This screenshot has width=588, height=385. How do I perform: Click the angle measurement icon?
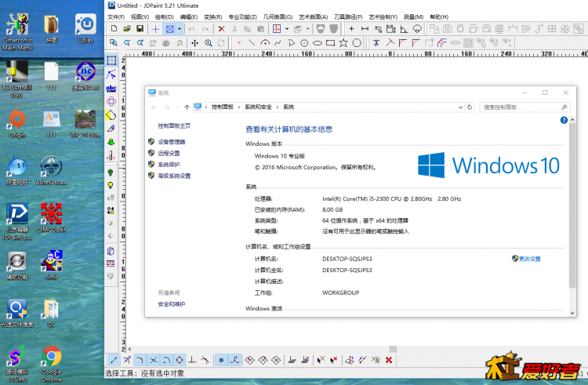tap(404, 29)
